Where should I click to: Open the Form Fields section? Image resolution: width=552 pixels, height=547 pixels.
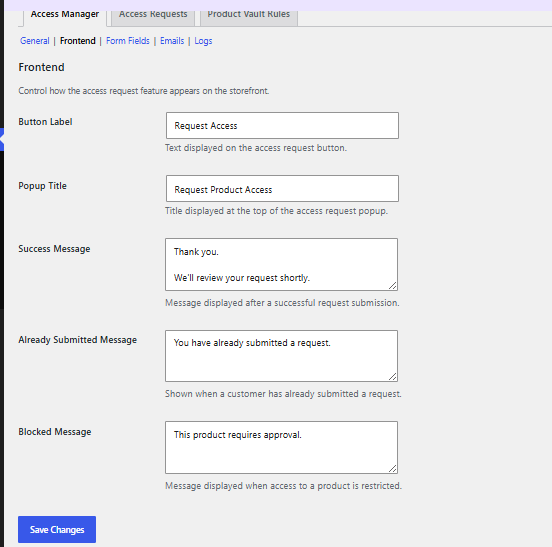click(x=127, y=41)
